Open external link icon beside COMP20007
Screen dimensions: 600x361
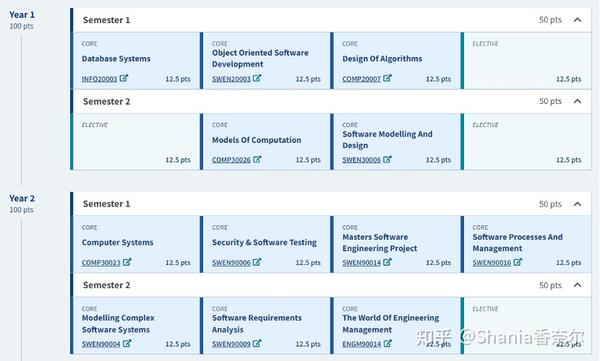387,78
